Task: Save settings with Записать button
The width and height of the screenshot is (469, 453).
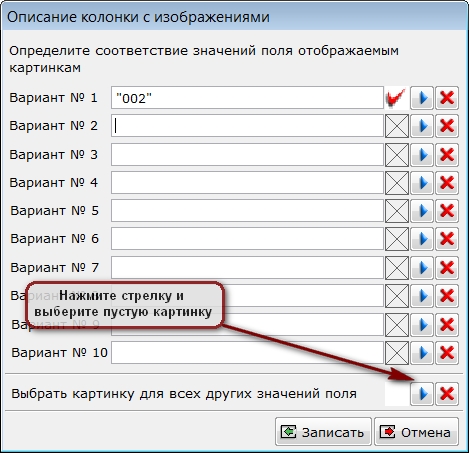Action: 323,432
